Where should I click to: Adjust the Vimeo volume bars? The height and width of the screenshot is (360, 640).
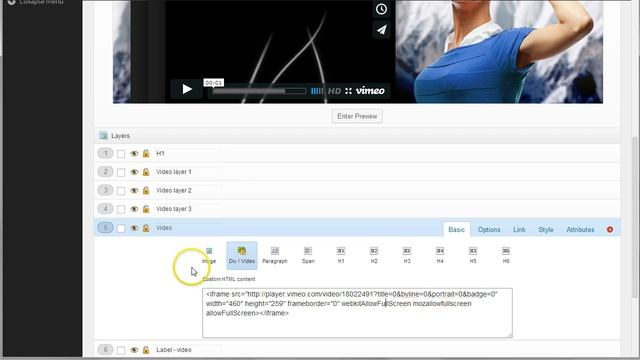point(317,91)
